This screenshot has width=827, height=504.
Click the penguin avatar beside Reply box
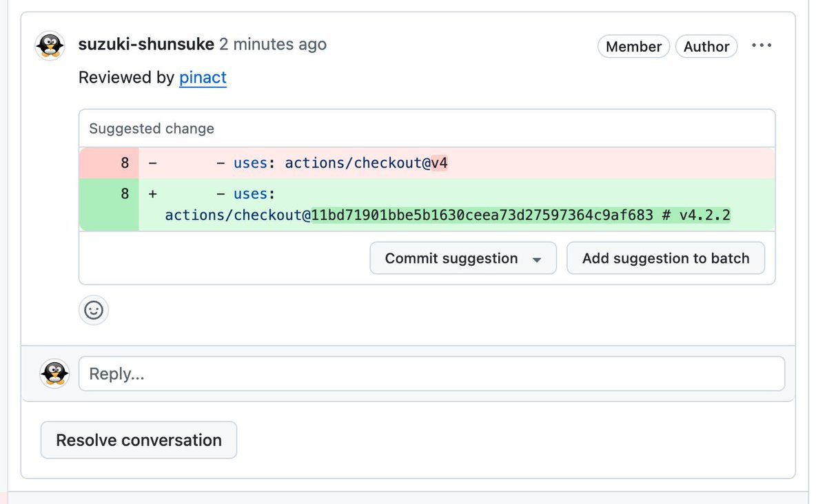click(54, 374)
